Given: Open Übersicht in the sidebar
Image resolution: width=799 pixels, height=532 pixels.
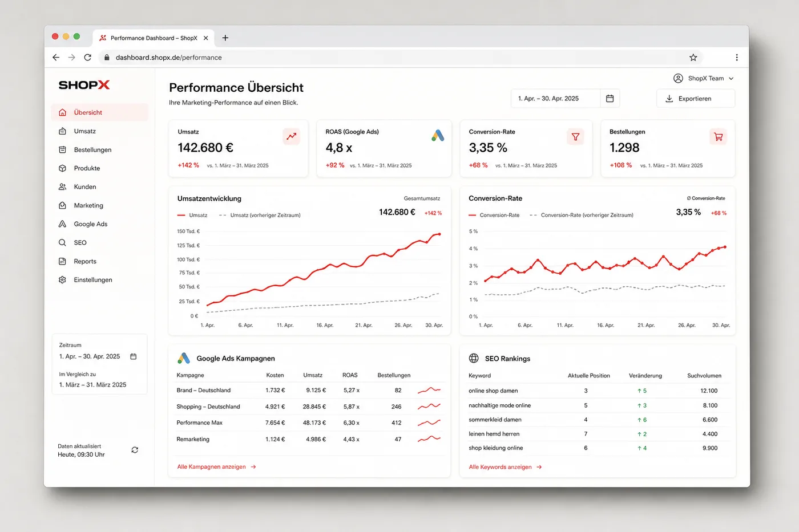Looking at the screenshot, I should [99, 112].
